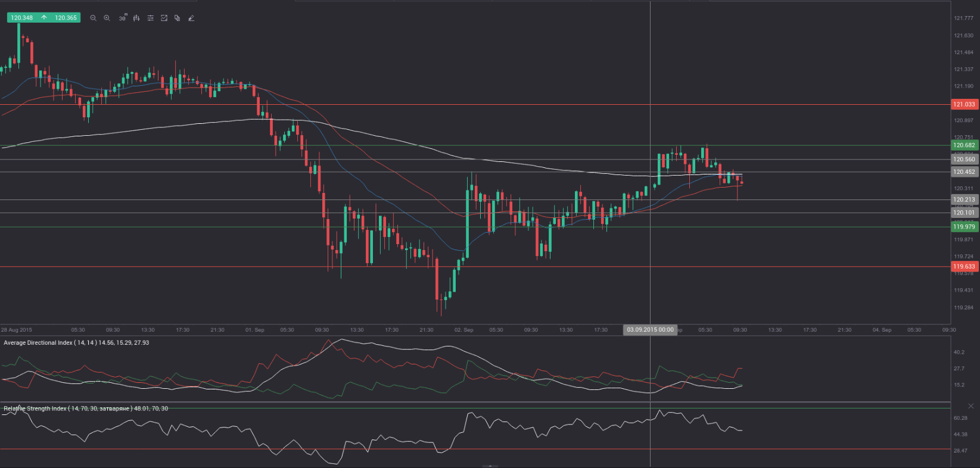Open the indicators chart icon
980x468 pixels.
[x=164, y=18]
